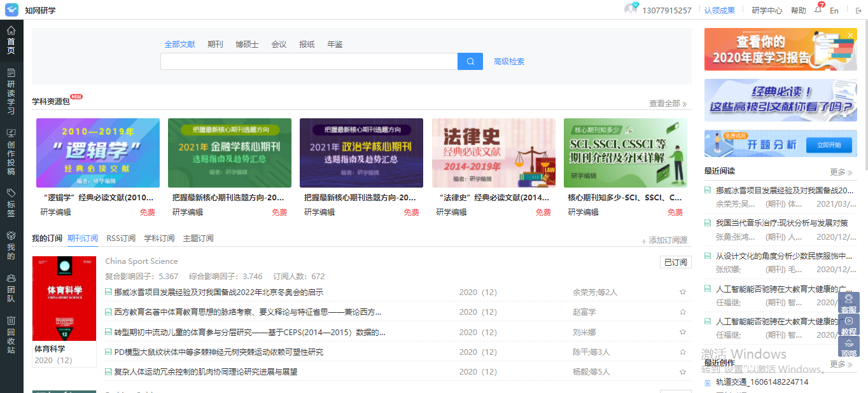Open the SCI, SSCI, CSSCI 期刊介绍 thumbnail

626,153
